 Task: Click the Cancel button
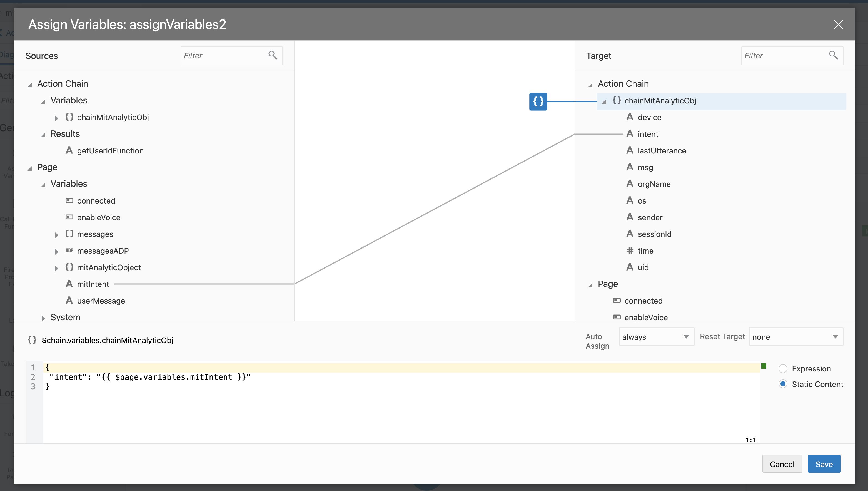click(x=782, y=464)
